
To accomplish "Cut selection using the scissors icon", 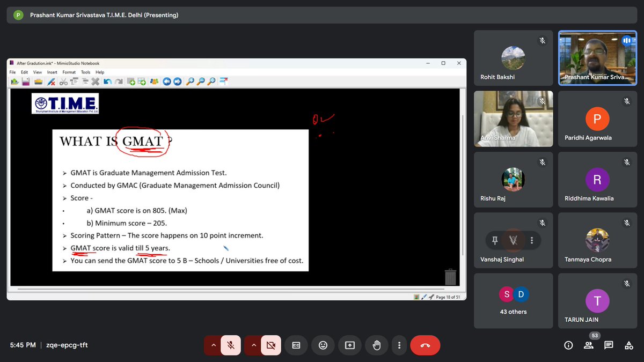I will click(63, 82).
